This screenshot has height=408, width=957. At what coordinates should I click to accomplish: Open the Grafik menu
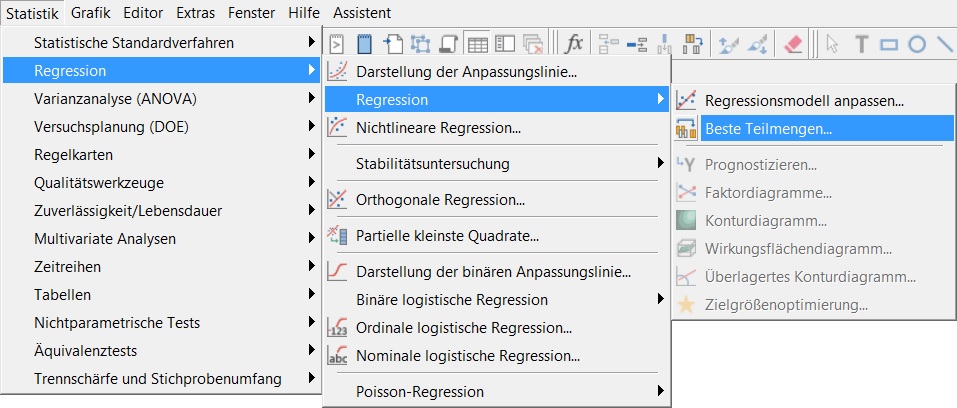[x=90, y=12]
